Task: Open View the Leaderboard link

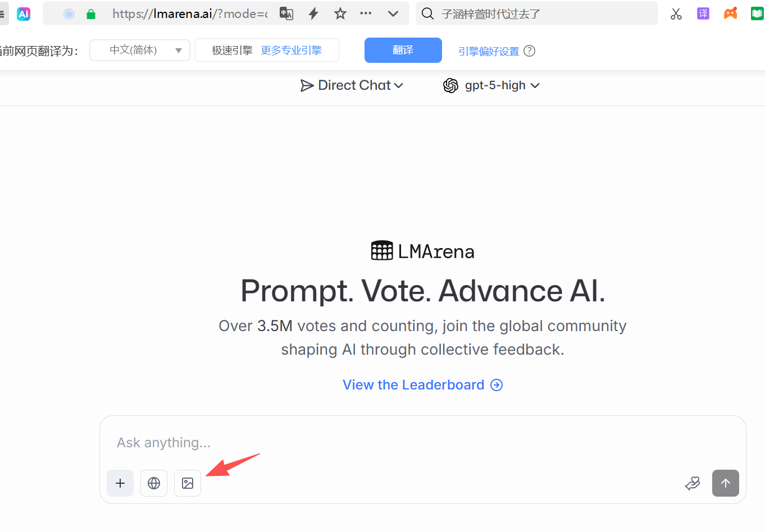Action: tap(422, 385)
